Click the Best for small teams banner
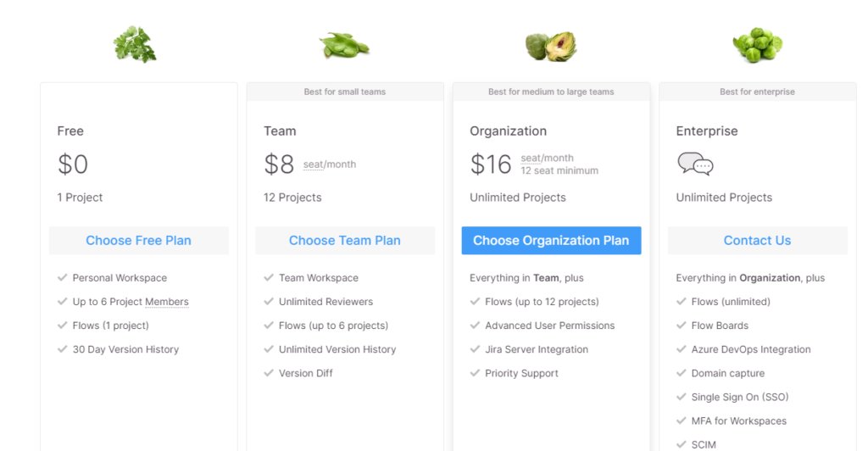Image resolution: width=868 pixels, height=451 pixels. click(x=345, y=92)
